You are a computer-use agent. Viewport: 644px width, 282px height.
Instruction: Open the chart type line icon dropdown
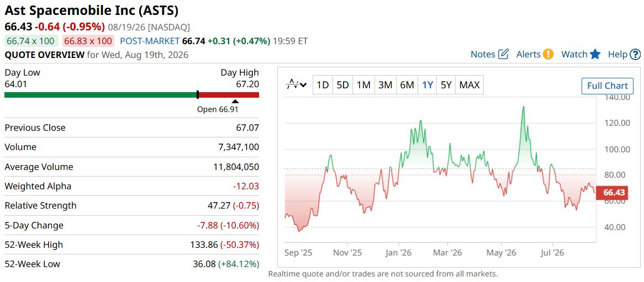coord(297,85)
